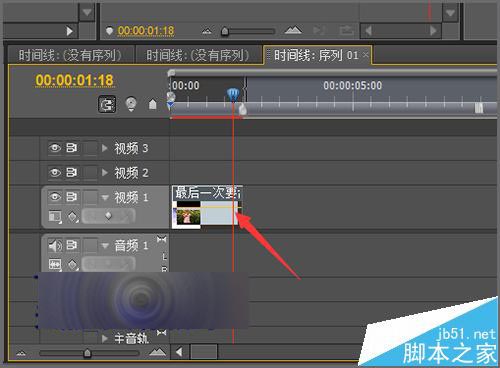Click the upper monitor zoom slider handle
The image size is (500, 368).
225,31
